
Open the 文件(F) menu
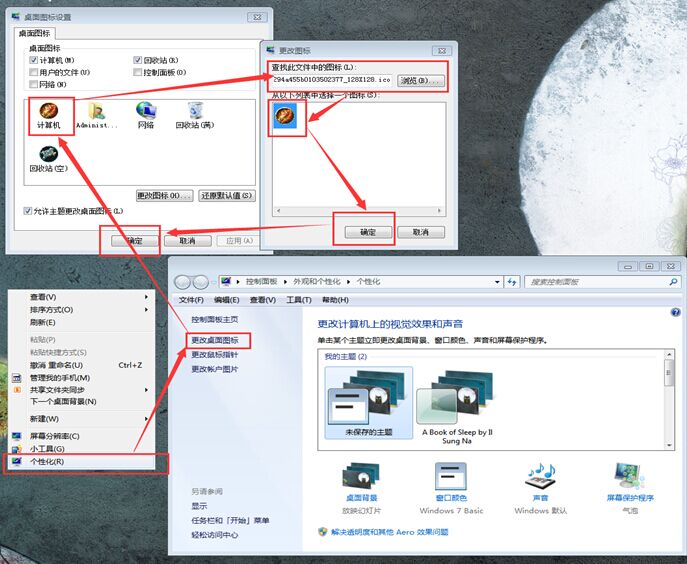click(x=191, y=300)
